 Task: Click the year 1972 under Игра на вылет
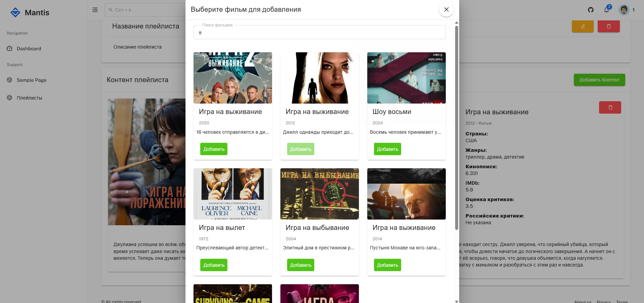(204, 239)
